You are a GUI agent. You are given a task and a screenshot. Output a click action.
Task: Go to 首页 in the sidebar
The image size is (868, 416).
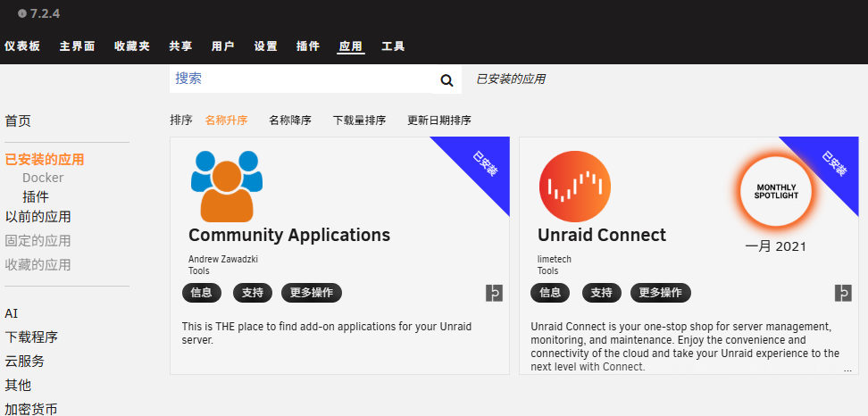(x=18, y=121)
